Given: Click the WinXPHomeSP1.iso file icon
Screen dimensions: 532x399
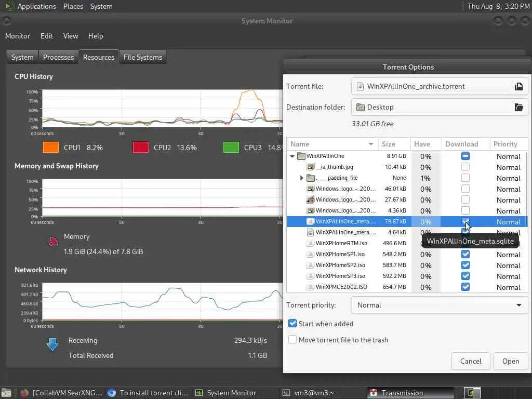Looking at the screenshot, I should click(310, 254).
